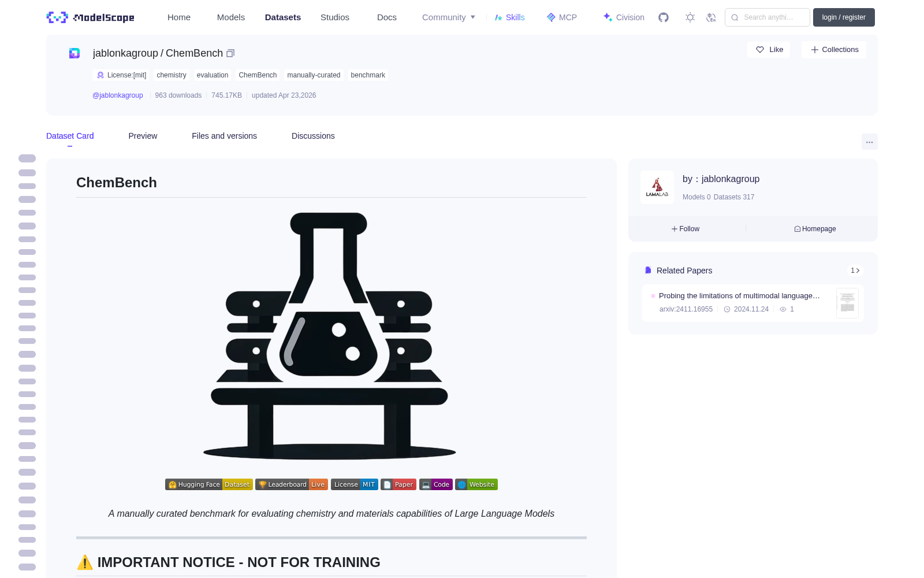
Task: Open the Civision nav link
Action: [x=624, y=17]
